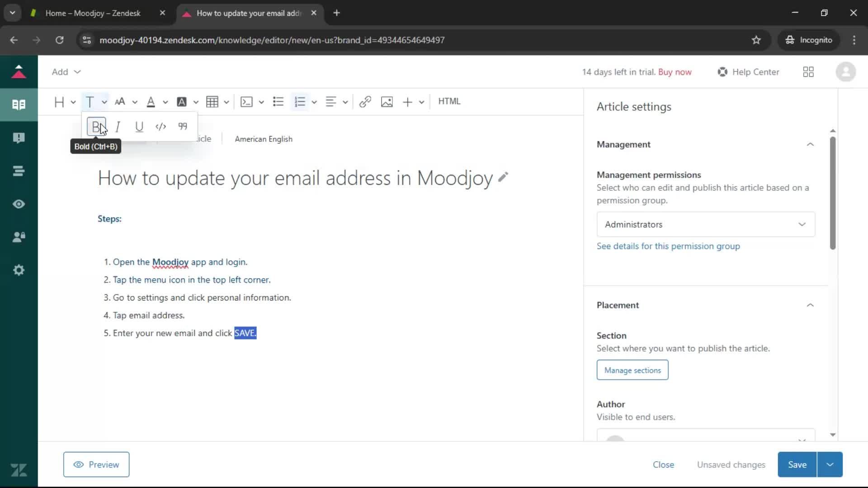This screenshot has height=488, width=868.
Task: Click the eye customize design sidebar icon
Action: click(19, 204)
